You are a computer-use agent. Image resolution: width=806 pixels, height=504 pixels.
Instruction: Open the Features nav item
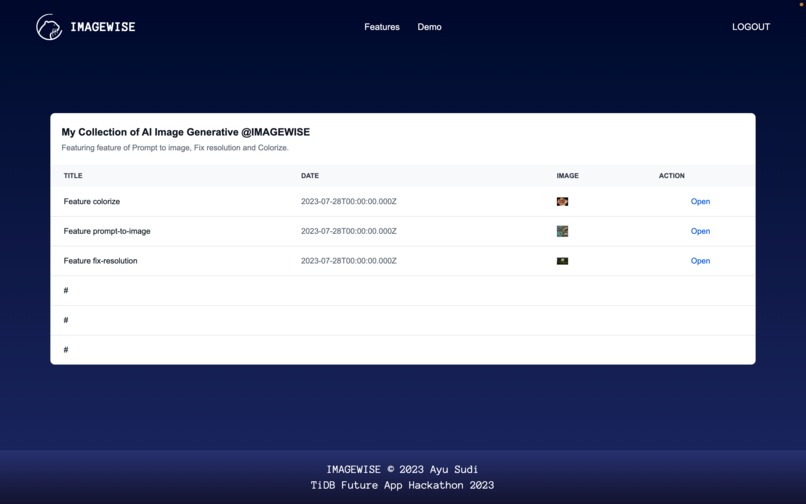click(382, 27)
